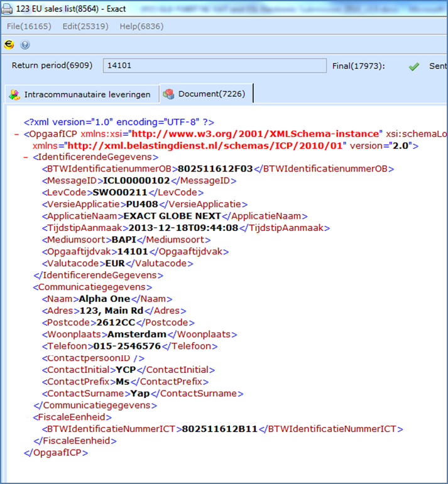Select Naam value Alpha One

pyautogui.click(x=104, y=299)
